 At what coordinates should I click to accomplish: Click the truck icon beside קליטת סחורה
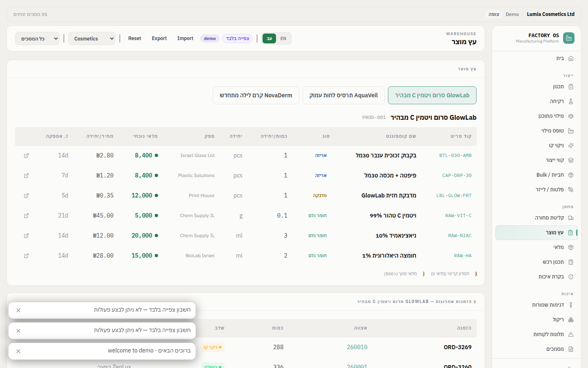[x=571, y=218]
